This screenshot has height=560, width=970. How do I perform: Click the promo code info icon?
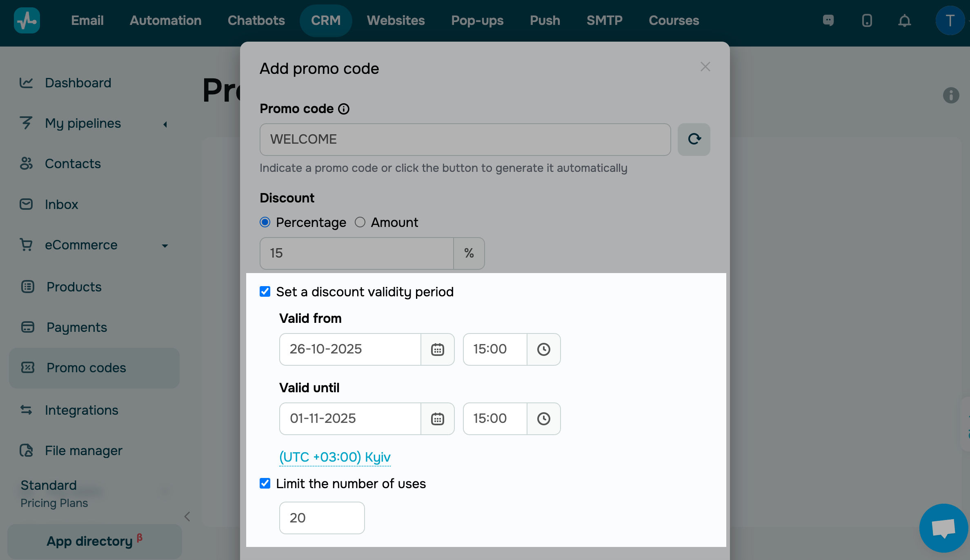[x=344, y=109]
